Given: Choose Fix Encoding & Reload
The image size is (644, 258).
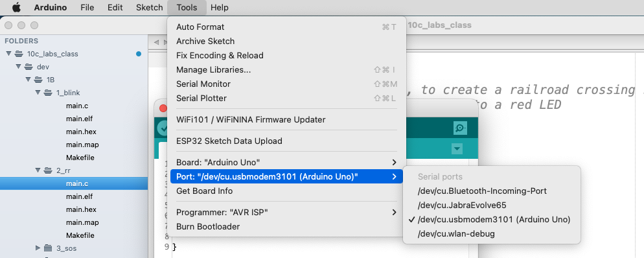Looking at the screenshot, I should click(286, 56).
